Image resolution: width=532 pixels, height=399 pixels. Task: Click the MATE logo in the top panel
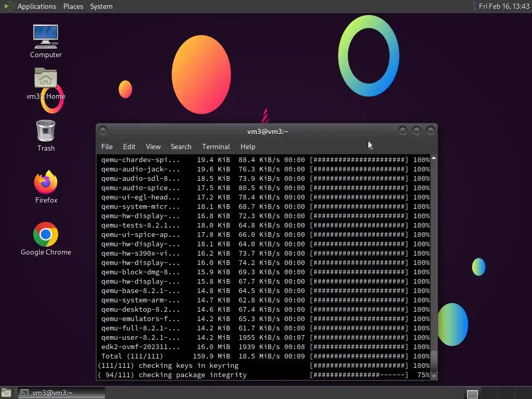[8, 6]
